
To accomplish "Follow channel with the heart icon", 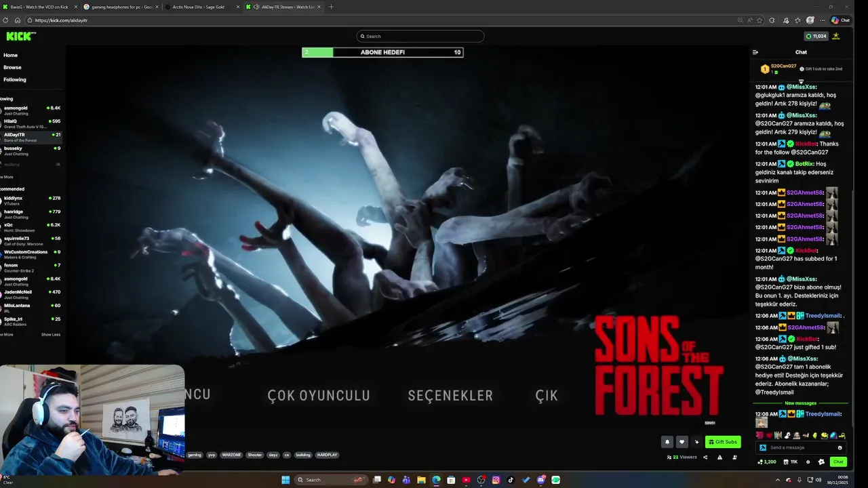I will tap(682, 442).
